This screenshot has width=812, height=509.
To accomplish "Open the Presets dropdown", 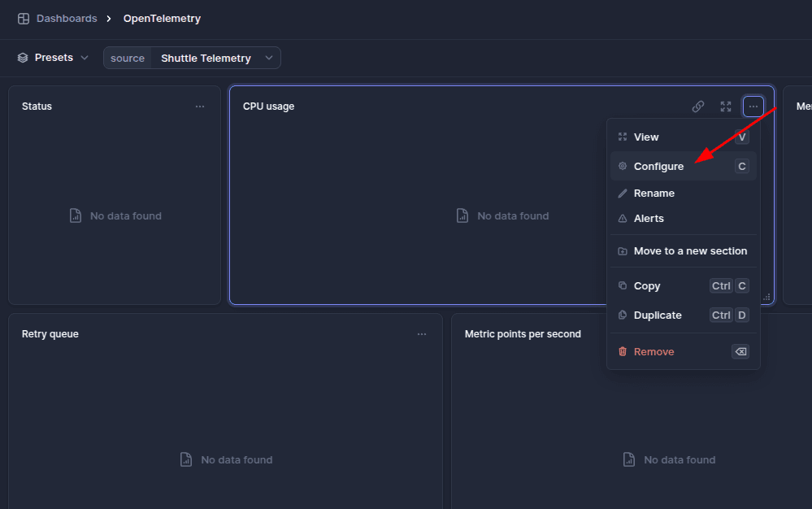I will (x=54, y=58).
